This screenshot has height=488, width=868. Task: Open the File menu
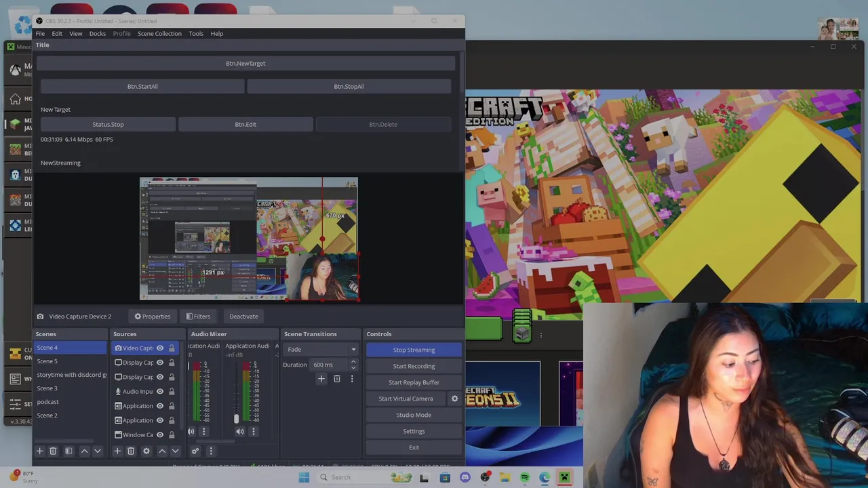point(40,33)
